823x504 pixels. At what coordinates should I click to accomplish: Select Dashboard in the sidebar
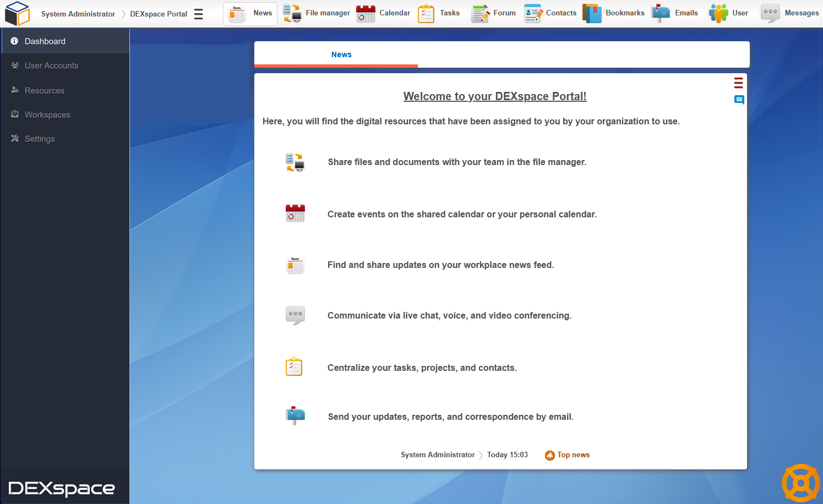(65, 41)
